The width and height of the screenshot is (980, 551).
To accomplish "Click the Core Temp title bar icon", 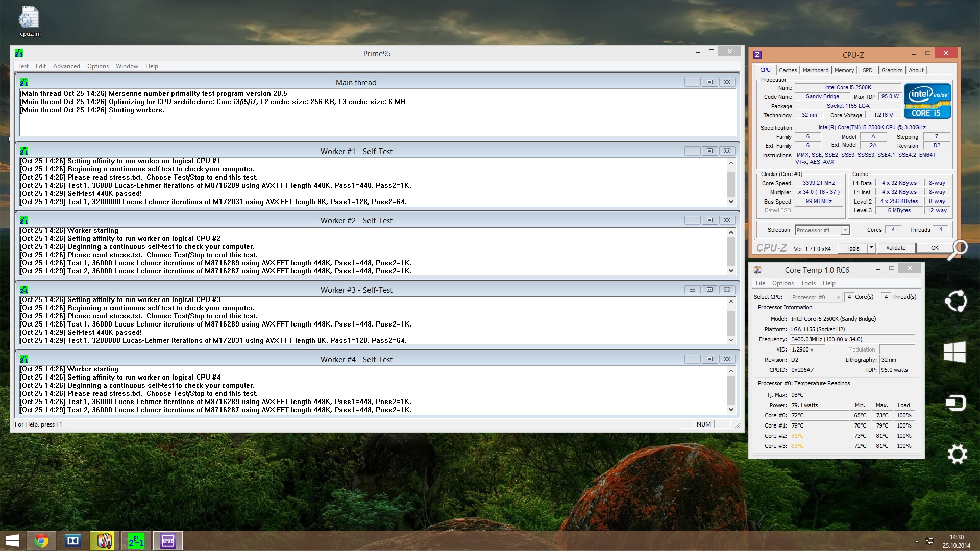I will click(757, 270).
